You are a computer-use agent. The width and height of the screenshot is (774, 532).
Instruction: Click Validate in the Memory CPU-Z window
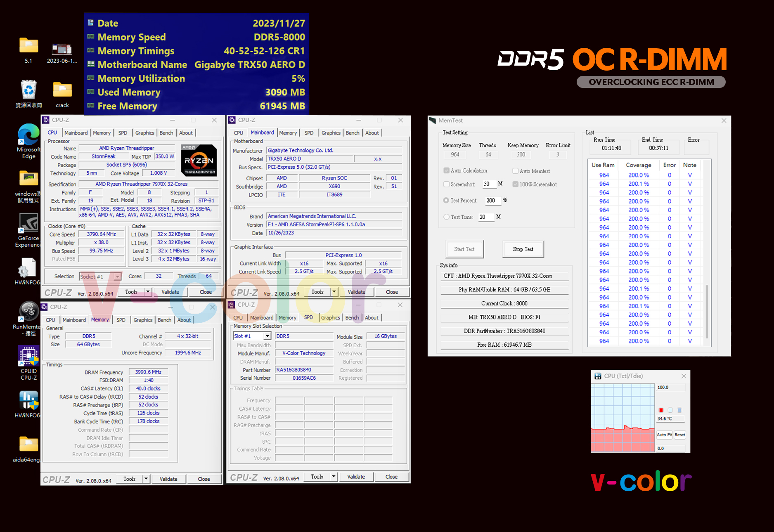tap(168, 479)
